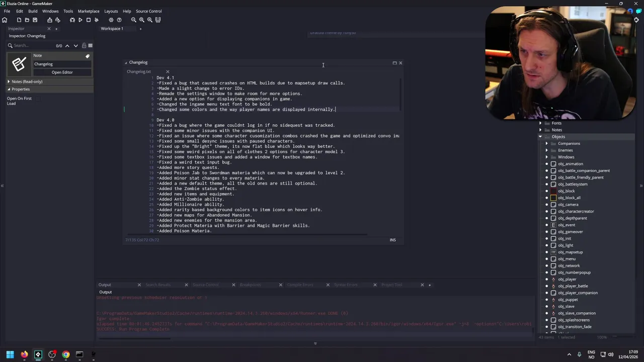Expand the Notes (Read-only) section
Image resolution: width=644 pixels, height=362 pixels.
(x=9, y=81)
